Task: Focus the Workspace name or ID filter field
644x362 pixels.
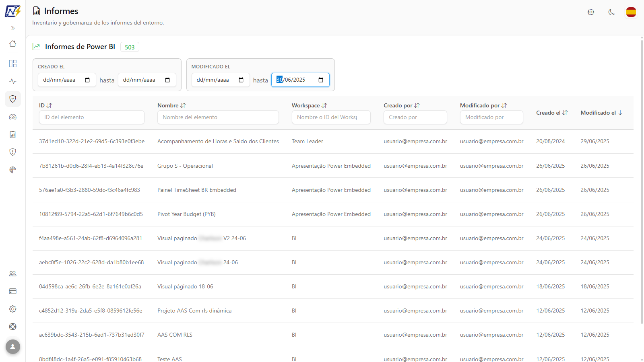Action: point(331,117)
